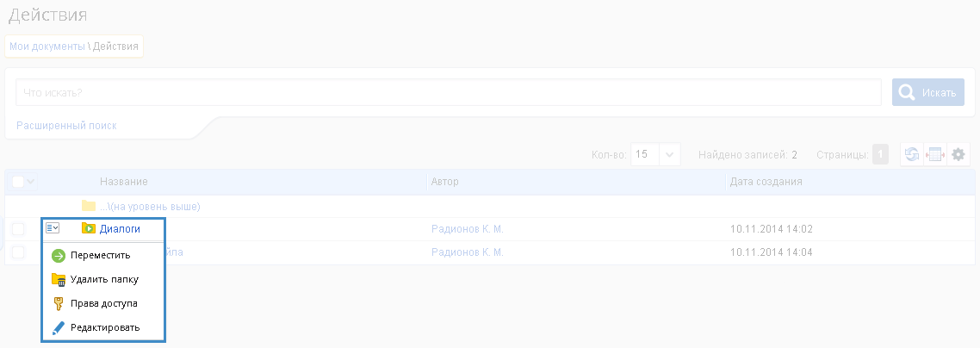Image resolution: width=980 pixels, height=348 pixels.
Task: Toggle the select-all checkbox in table header
Action: coord(18,182)
